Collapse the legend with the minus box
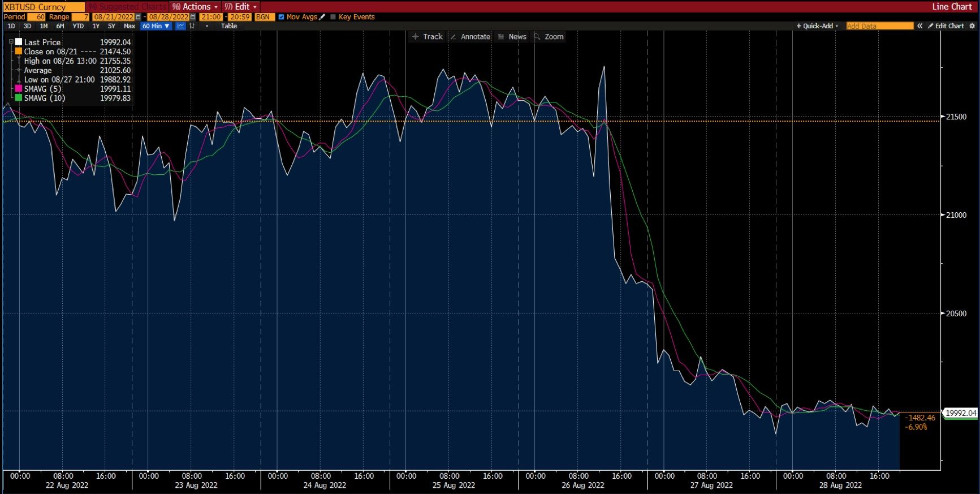This screenshot has width=980, height=494. point(11,42)
